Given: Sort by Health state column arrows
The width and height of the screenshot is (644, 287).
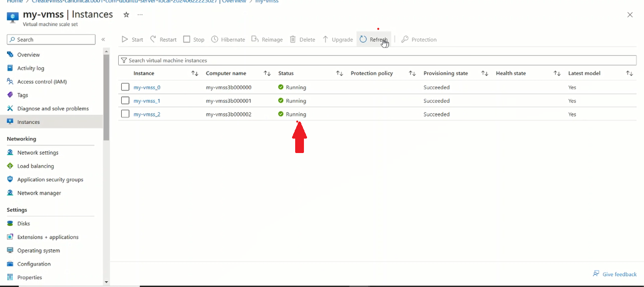Looking at the screenshot, I should click(557, 73).
